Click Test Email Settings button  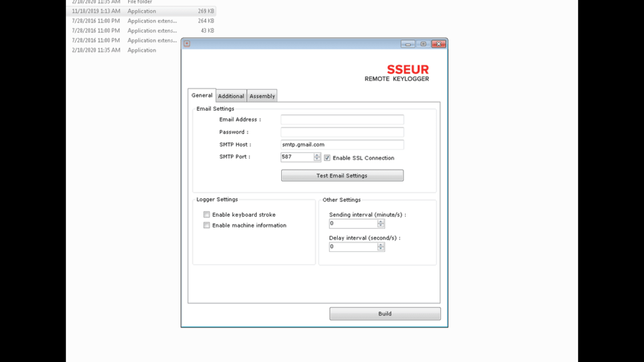[x=342, y=176]
